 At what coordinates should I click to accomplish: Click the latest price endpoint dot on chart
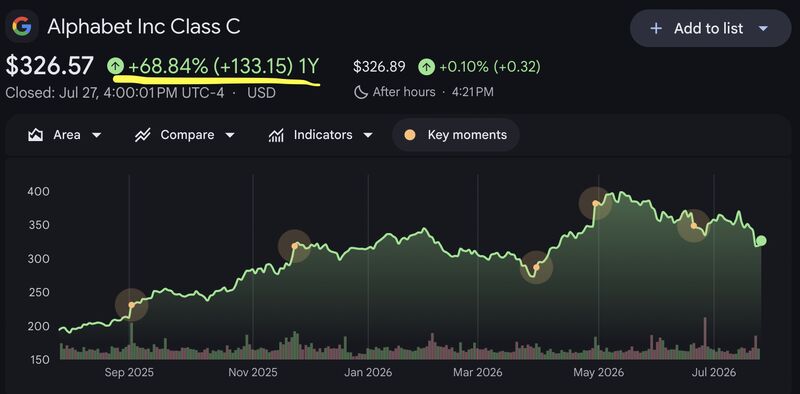click(x=761, y=241)
